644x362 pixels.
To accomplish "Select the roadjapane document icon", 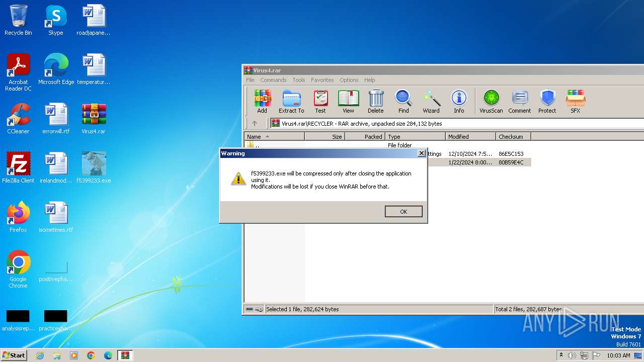I will click(x=94, y=21).
